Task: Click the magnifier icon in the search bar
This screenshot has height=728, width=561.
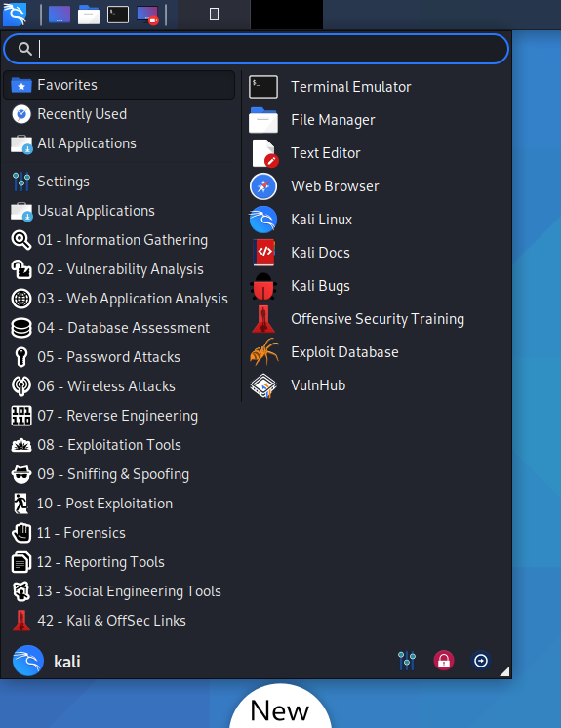Action: (x=25, y=49)
